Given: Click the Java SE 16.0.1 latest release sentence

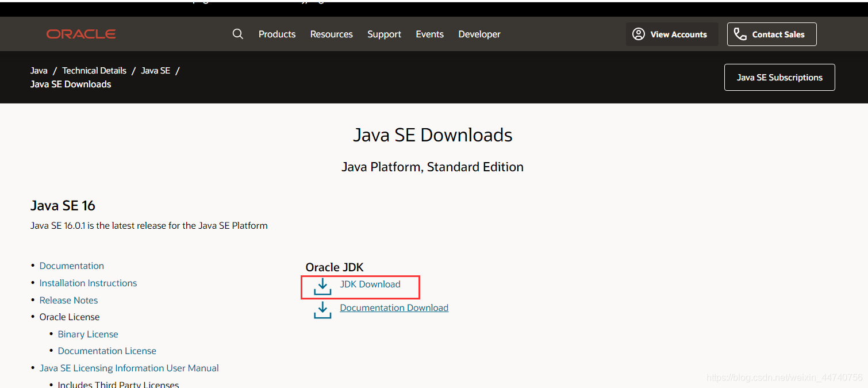Looking at the screenshot, I should point(149,225).
